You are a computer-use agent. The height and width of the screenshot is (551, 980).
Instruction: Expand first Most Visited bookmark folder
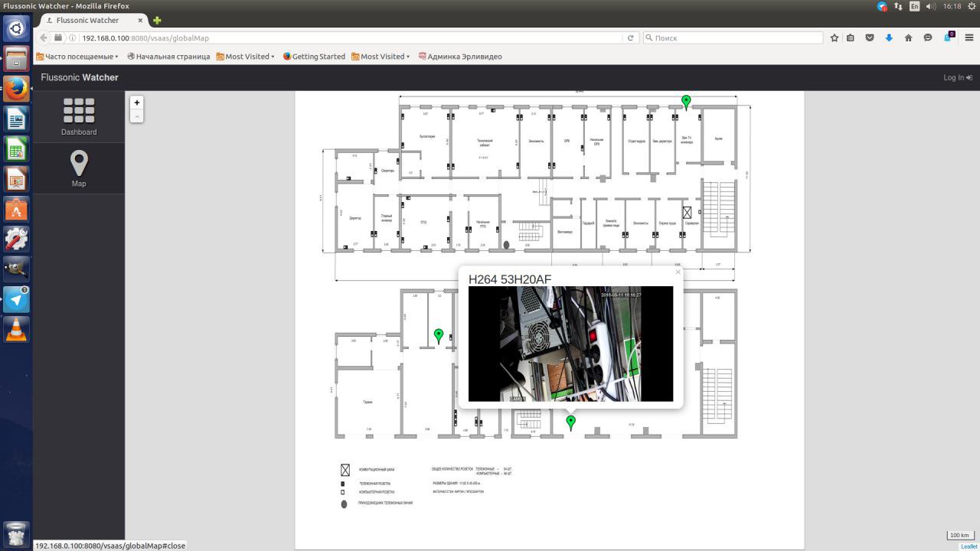245,56
